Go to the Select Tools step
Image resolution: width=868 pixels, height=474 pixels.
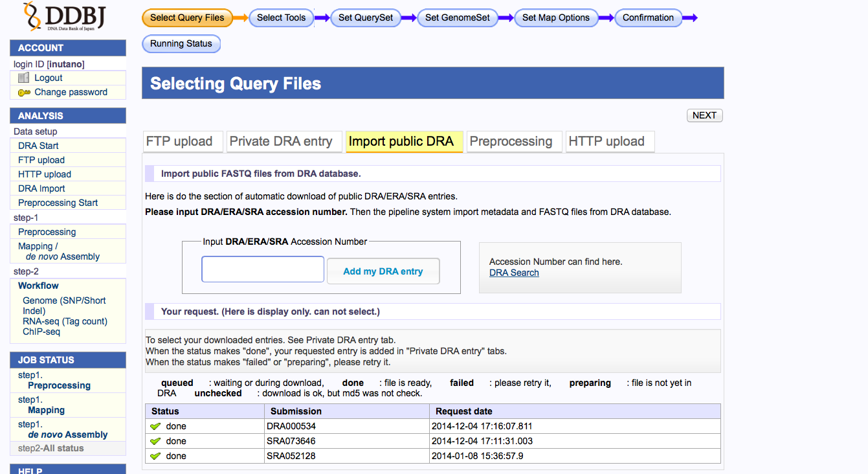(x=281, y=17)
